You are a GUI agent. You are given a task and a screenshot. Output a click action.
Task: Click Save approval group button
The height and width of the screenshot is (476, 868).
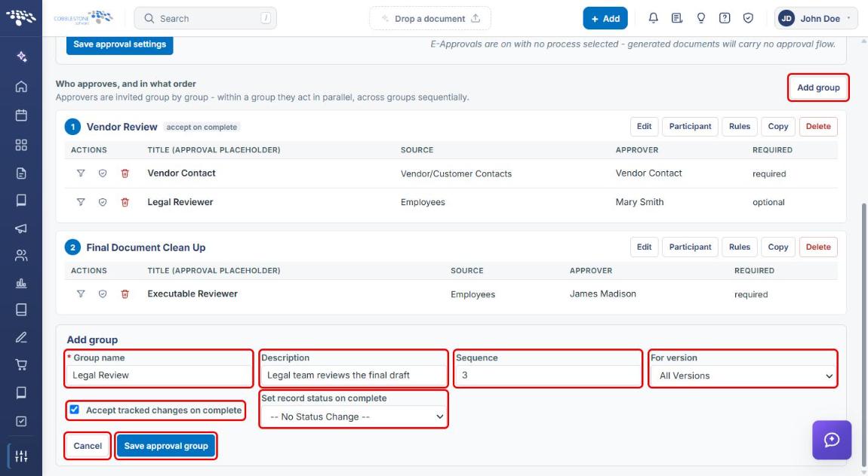(166, 446)
